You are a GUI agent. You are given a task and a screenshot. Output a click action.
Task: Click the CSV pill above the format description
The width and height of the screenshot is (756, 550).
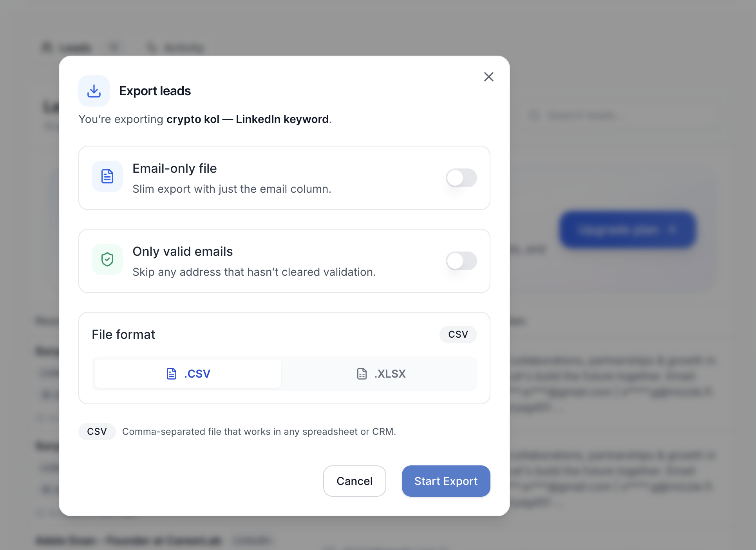coord(96,431)
